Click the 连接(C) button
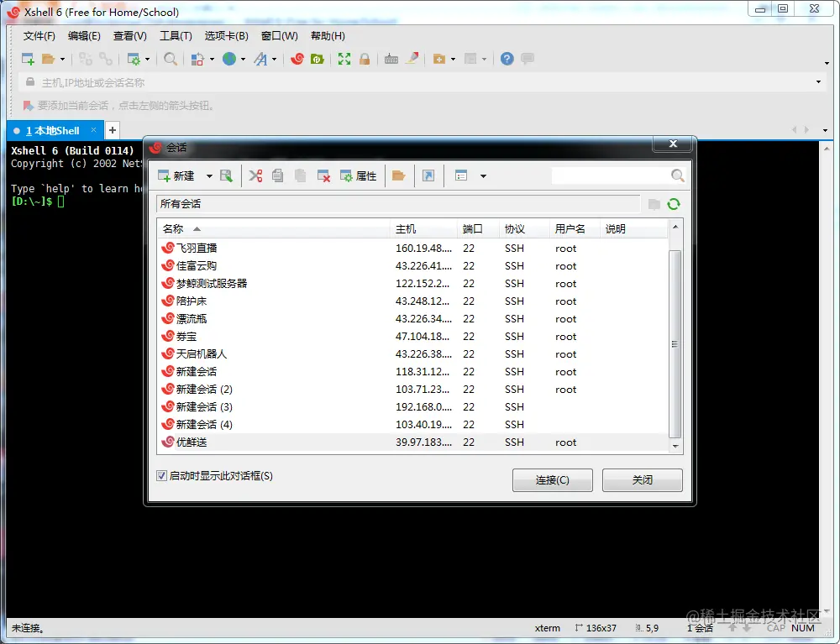Screen dimensions: 840x644 tap(553, 480)
